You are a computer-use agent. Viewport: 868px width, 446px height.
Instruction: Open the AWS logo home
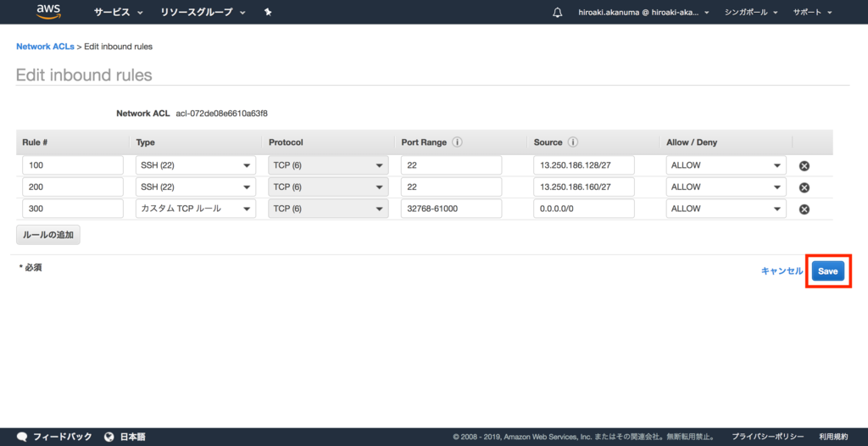[48, 12]
